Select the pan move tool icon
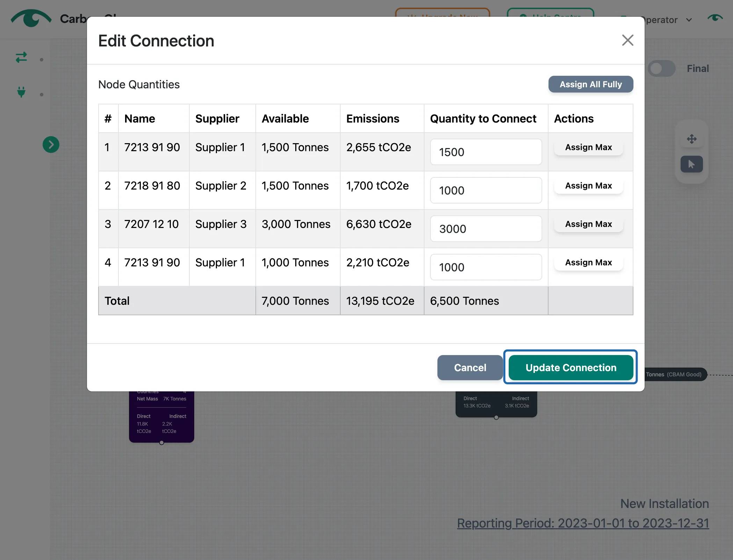Image resolution: width=733 pixels, height=560 pixels. [x=691, y=139]
